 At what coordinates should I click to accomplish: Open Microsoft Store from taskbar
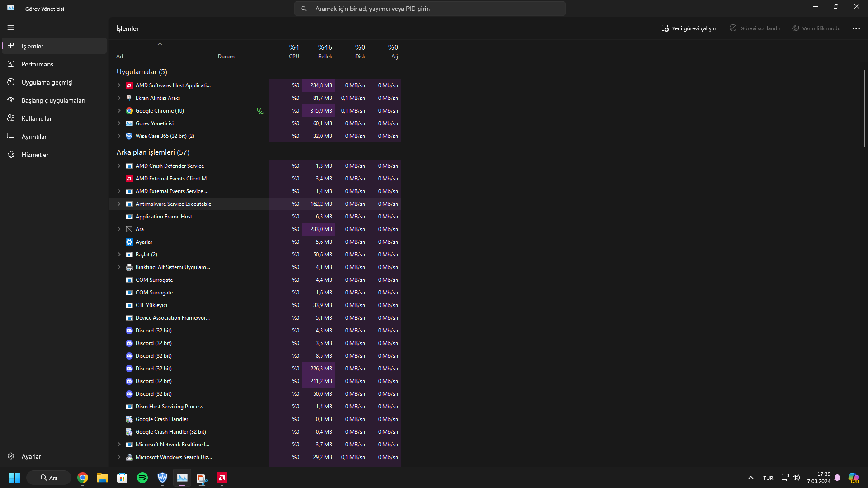tap(123, 478)
